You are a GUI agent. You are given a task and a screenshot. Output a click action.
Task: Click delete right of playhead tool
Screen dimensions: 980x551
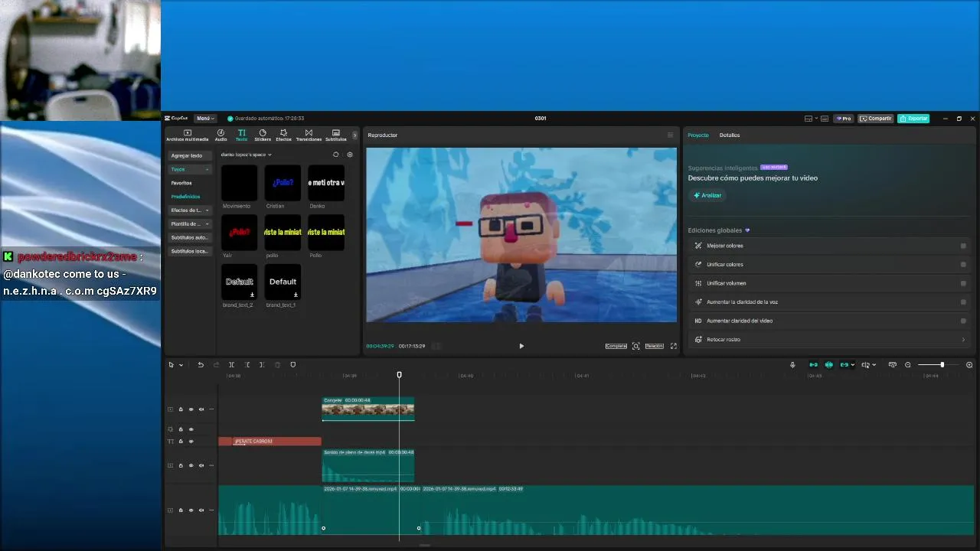(262, 365)
